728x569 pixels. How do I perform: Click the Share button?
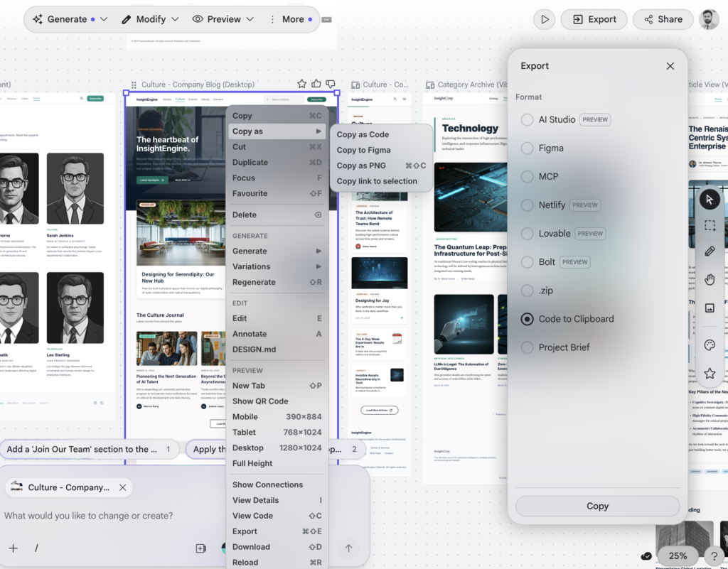663,19
